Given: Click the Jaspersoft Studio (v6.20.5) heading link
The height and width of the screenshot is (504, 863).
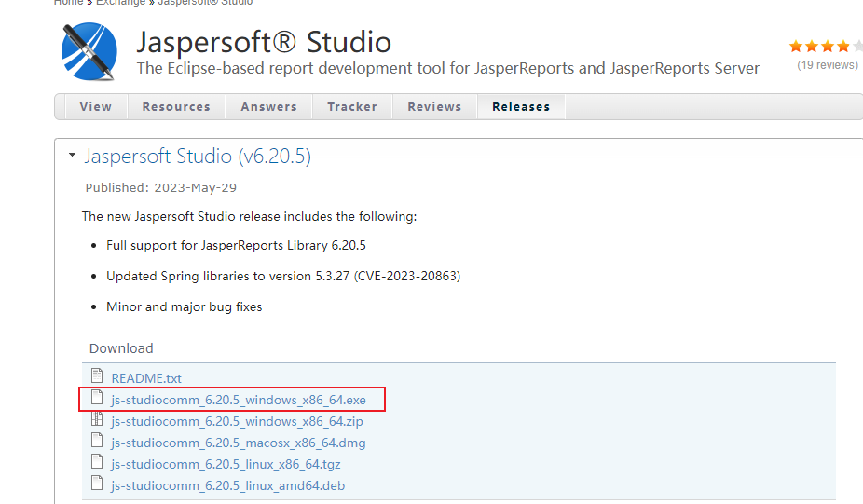Looking at the screenshot, I should pyautogui.click(x=198, y=157).
